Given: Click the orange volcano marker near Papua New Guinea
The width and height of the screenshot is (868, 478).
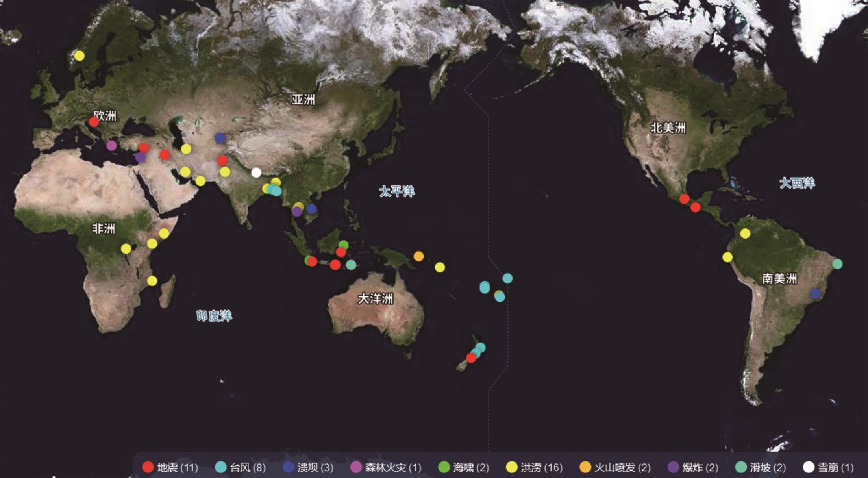Looking at the screenshot, I should (x=418, y=256).
